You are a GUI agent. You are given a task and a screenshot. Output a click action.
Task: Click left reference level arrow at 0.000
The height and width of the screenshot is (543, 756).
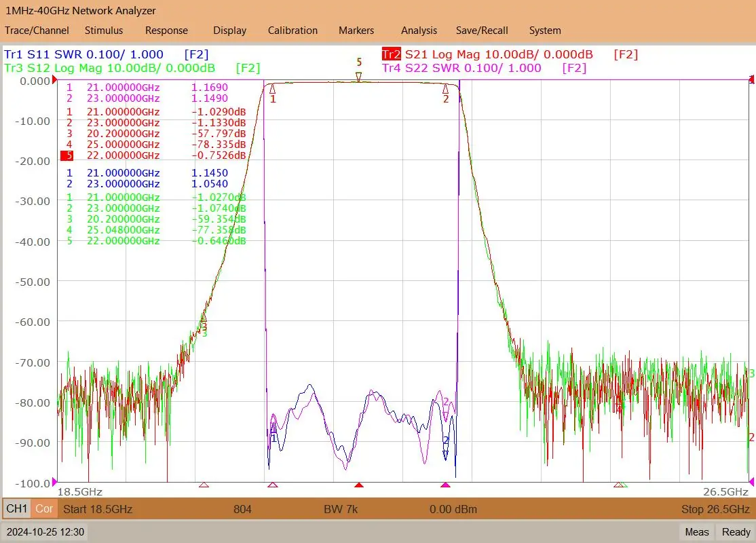[x=55, y=81]
